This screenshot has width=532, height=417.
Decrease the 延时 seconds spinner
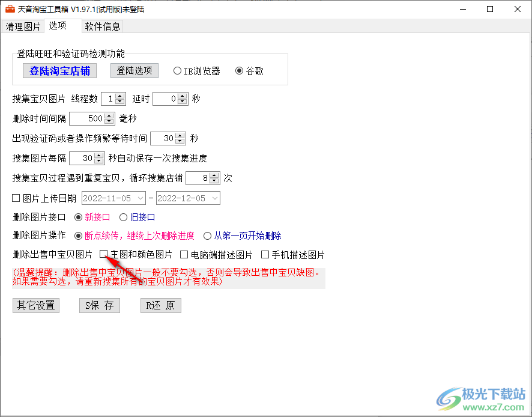(x=183, y=102)
